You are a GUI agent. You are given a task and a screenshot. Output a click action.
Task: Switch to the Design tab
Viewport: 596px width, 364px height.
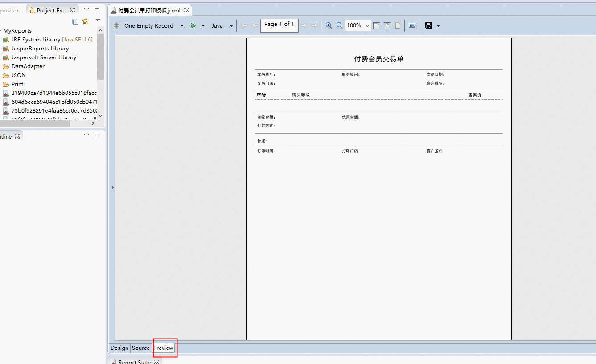(x=119, y=348)
